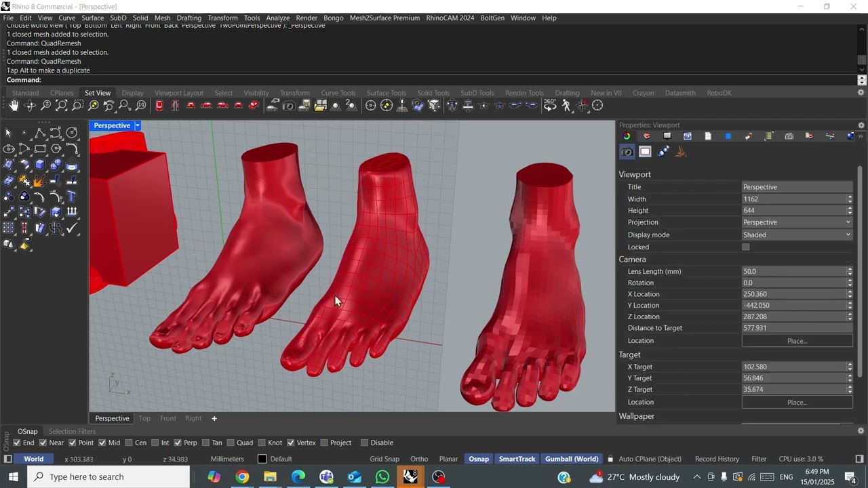Switch to the Top viewport tab

(x=144, y=419)
